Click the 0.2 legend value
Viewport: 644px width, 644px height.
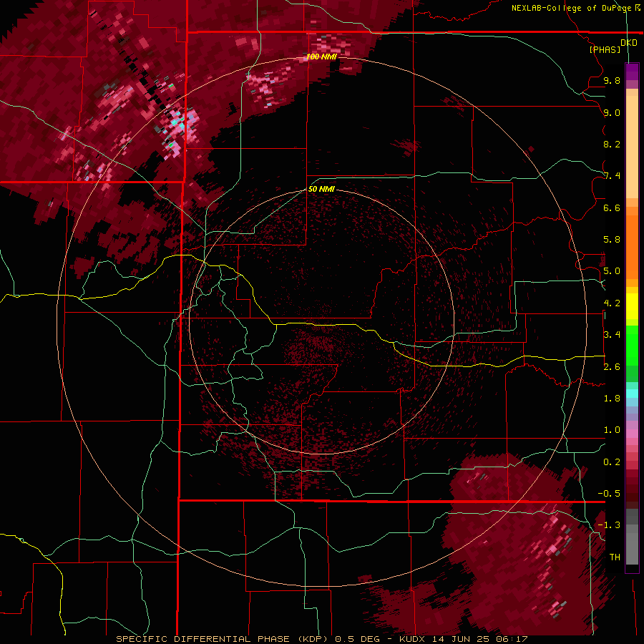point(612,462)
